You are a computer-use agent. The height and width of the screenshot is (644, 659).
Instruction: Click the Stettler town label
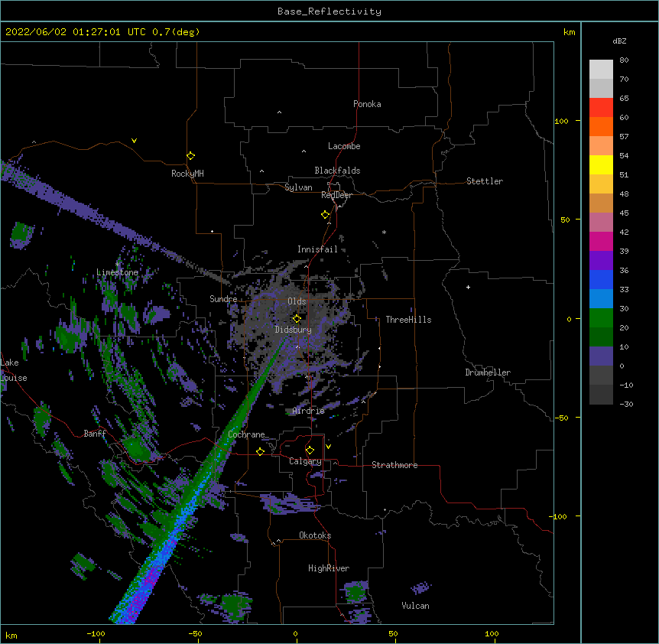(485, 181)
